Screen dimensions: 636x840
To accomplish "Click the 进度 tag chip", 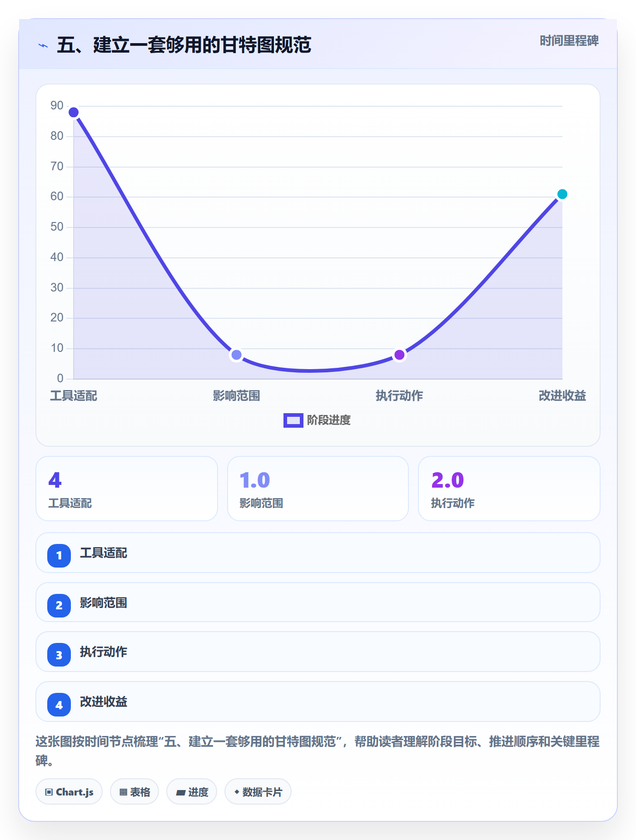I will 192,792.
